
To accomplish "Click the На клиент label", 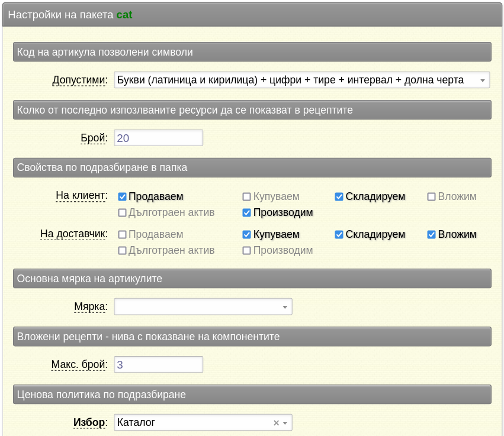I will (82, 196).
